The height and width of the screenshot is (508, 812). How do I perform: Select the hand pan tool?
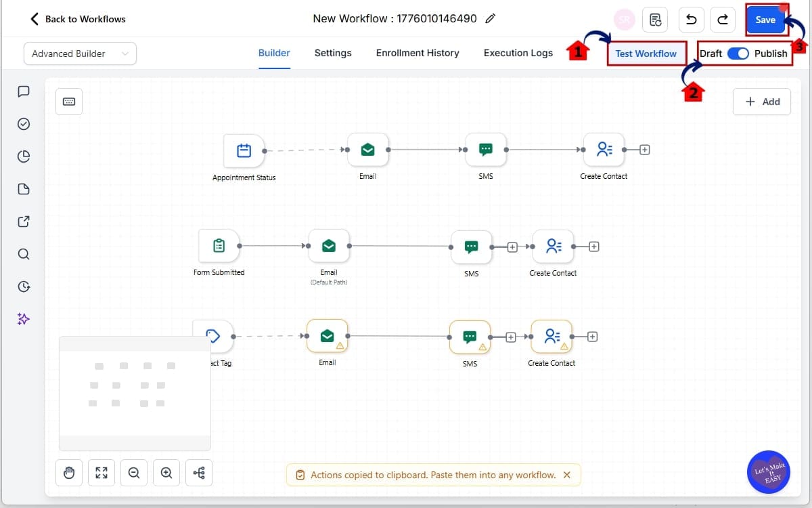69,473
